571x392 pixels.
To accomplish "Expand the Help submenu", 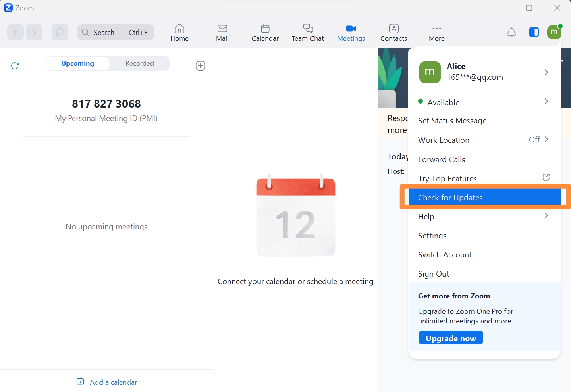I will 484,216.
